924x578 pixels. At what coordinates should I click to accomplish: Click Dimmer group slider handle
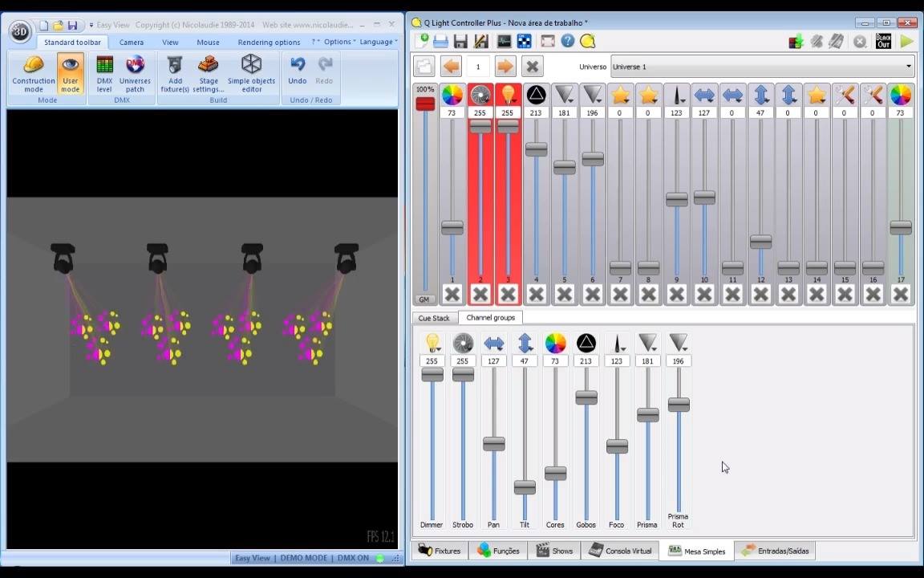(x=432, y=374)
